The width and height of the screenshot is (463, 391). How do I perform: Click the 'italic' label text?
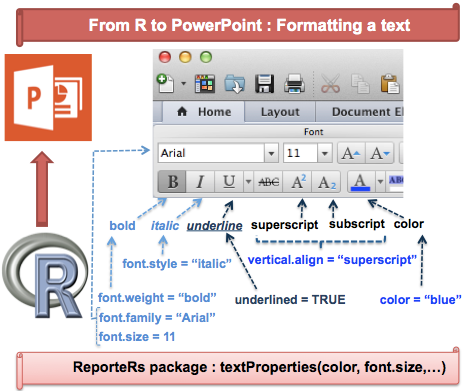(x=165, y=226)
